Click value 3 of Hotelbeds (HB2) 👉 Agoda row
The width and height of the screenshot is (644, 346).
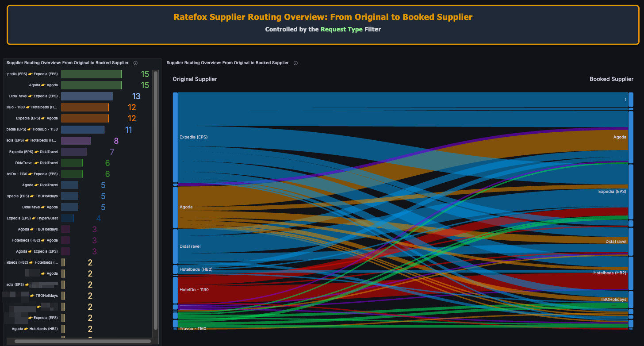point(94,240)
